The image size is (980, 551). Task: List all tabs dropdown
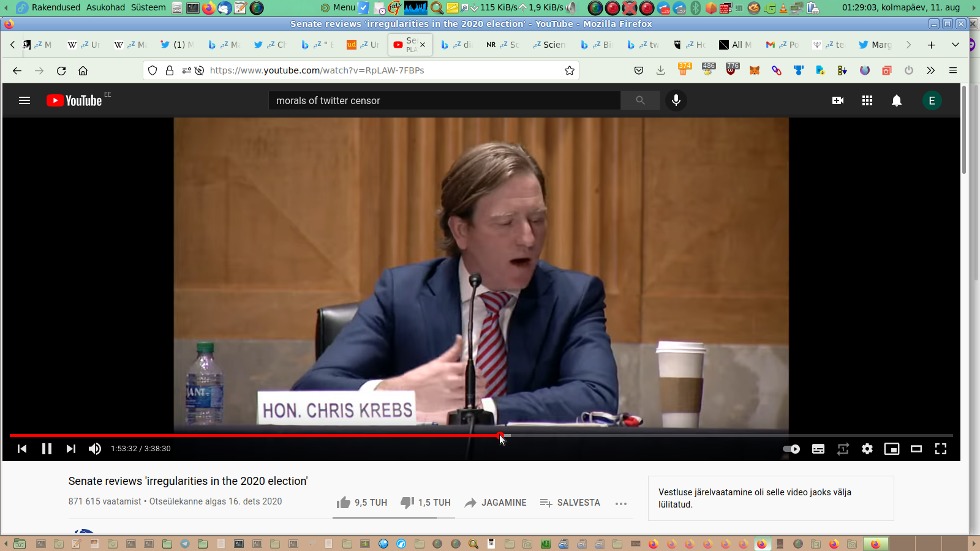pyautogui.click(x=956, y=45)
